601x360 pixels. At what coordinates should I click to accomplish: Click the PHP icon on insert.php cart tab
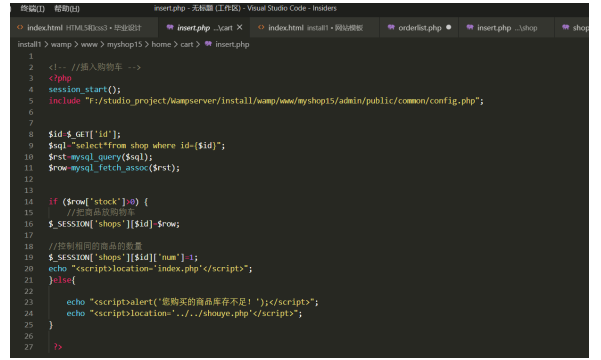point(170,27)
